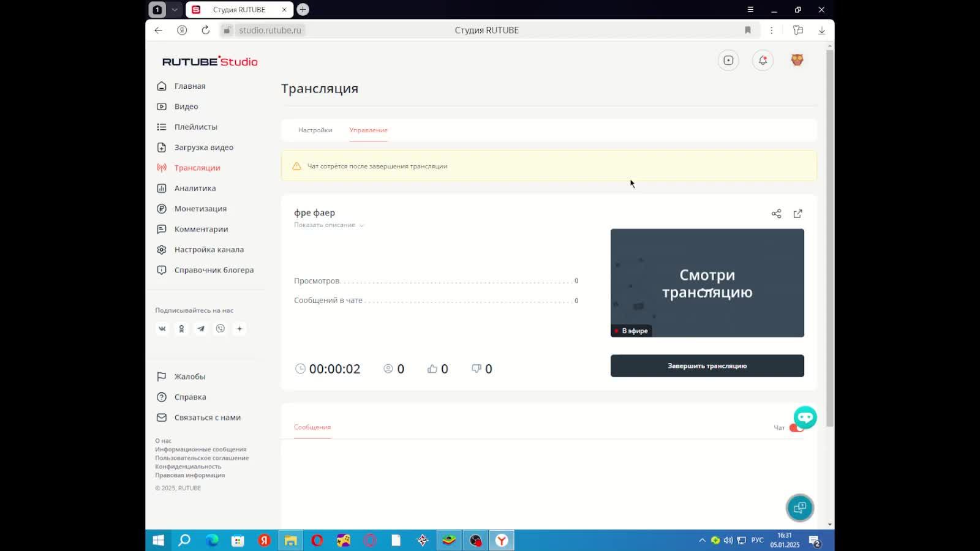980x551 pixels.
Task: Click the Telegram social icon
Action: (x=201, y=329)
